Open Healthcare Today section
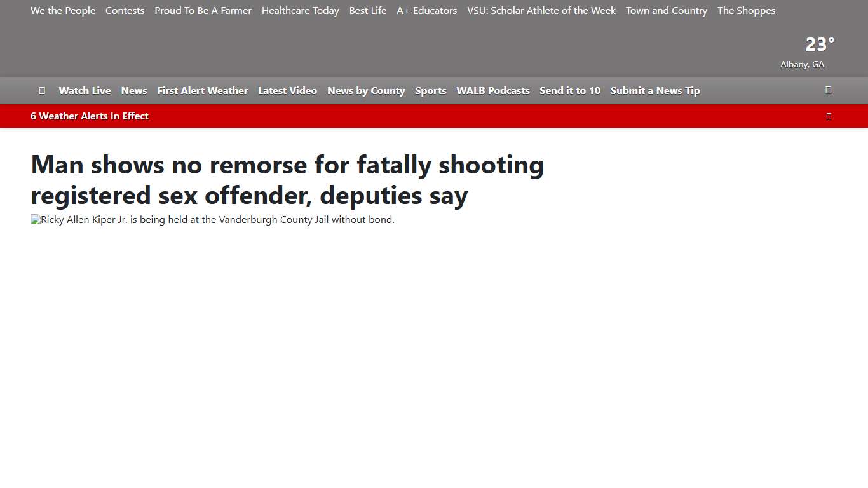This screenshot has width=868, height=488. [300, 11]
